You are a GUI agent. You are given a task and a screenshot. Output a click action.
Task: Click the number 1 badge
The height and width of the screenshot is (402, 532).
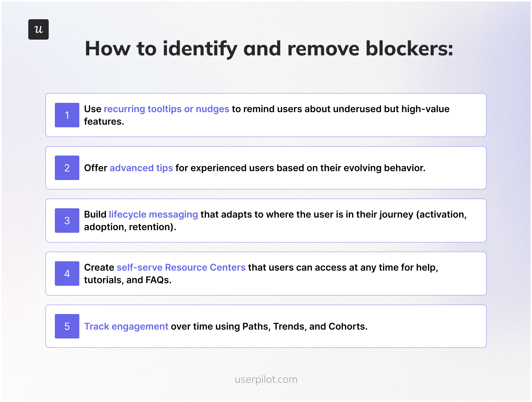tap(67, 115)
